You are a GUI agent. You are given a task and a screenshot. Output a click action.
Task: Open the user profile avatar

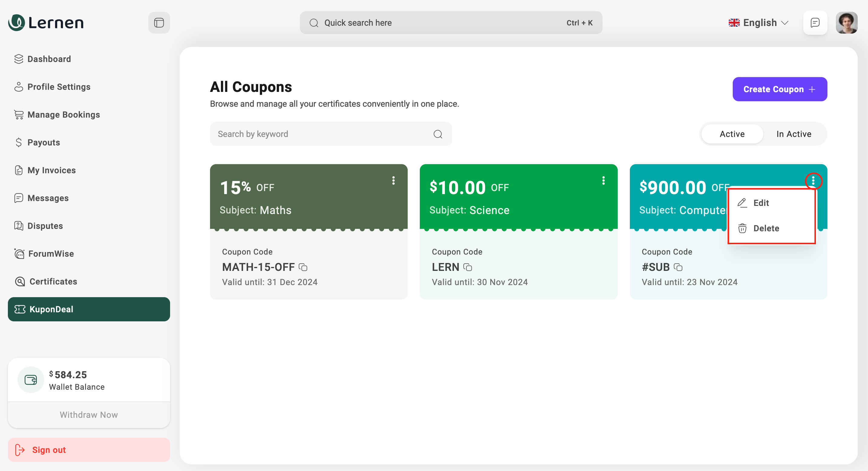pos(846,23)
